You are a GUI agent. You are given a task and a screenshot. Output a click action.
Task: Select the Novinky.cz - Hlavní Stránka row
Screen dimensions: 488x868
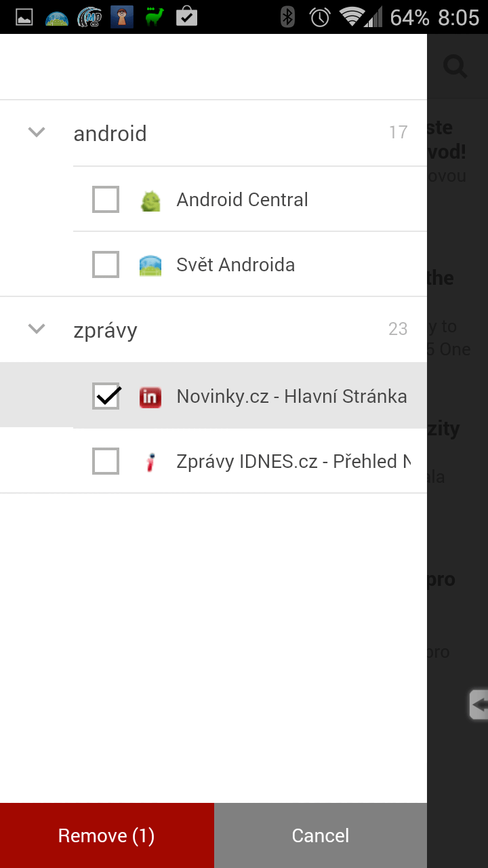(213, 396)
